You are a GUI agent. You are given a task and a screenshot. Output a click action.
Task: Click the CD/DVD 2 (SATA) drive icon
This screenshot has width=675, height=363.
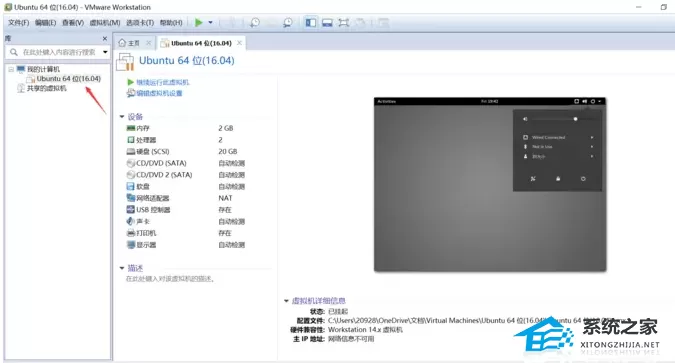pos(131,175)
